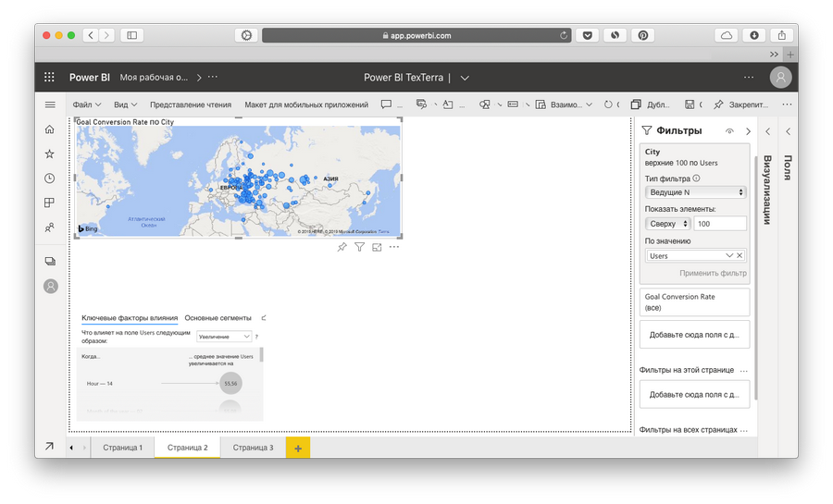833x504 pixels.
Task: Open Focus mode on the map visual
Action: tap(377, 247)
